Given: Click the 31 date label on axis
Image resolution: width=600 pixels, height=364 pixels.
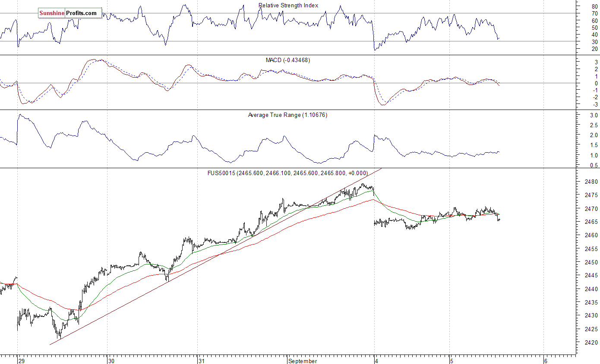Looking at the screenshot, I should [202, 361].
